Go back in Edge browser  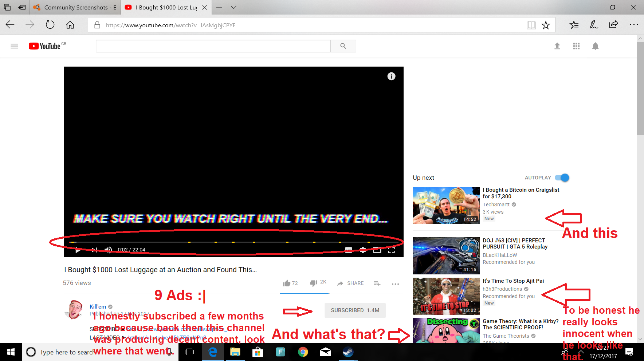point(10,25)
